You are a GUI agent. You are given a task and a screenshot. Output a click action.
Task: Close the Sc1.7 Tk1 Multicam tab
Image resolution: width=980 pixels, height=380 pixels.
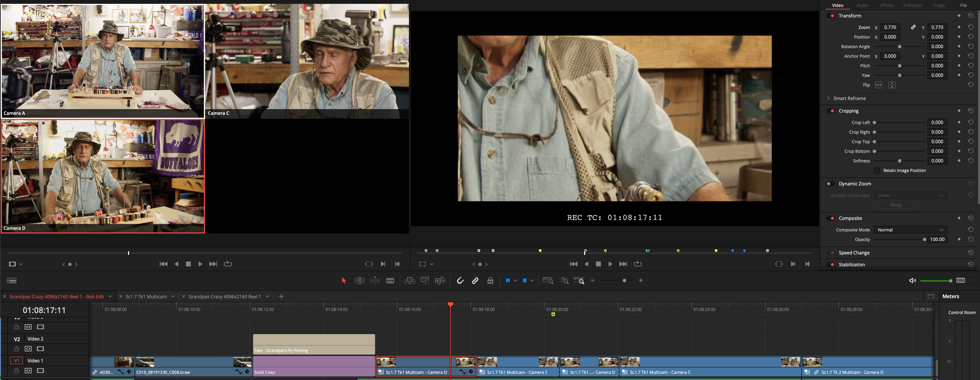tap(121, 297)
